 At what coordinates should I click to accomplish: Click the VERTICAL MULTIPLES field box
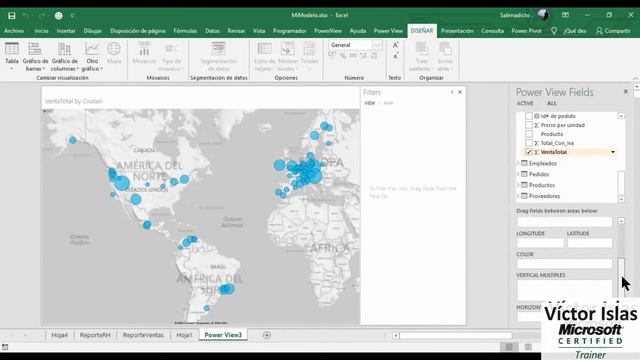(564, 290)
